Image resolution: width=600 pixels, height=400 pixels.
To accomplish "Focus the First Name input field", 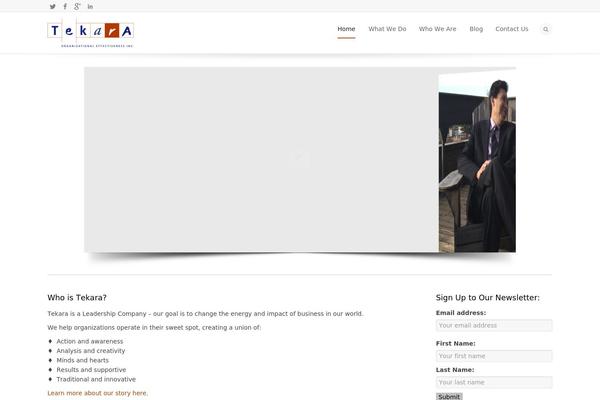I will [494, 356].
